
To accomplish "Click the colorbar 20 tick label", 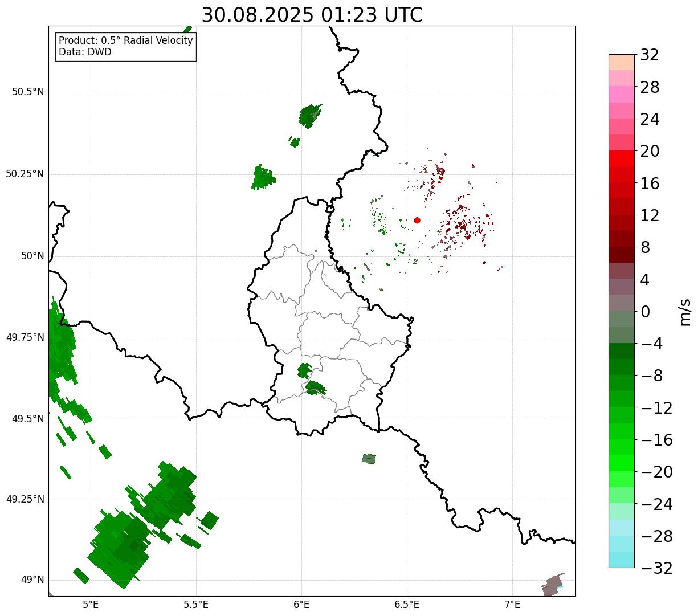I will pyautogui.click(x=650, y=152).
